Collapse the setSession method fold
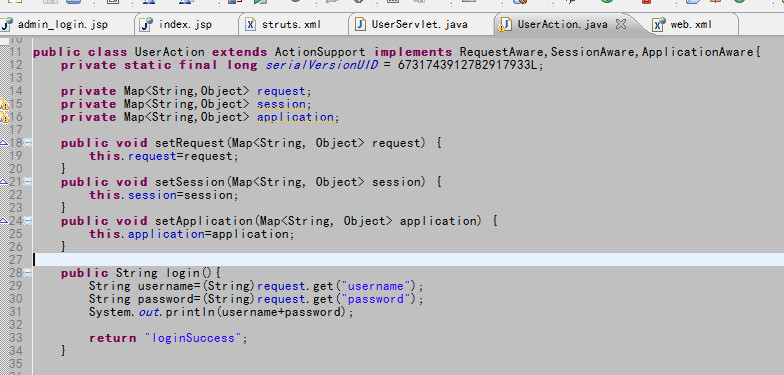This screenshot has width=784, height=375. (x=28, y=182)
